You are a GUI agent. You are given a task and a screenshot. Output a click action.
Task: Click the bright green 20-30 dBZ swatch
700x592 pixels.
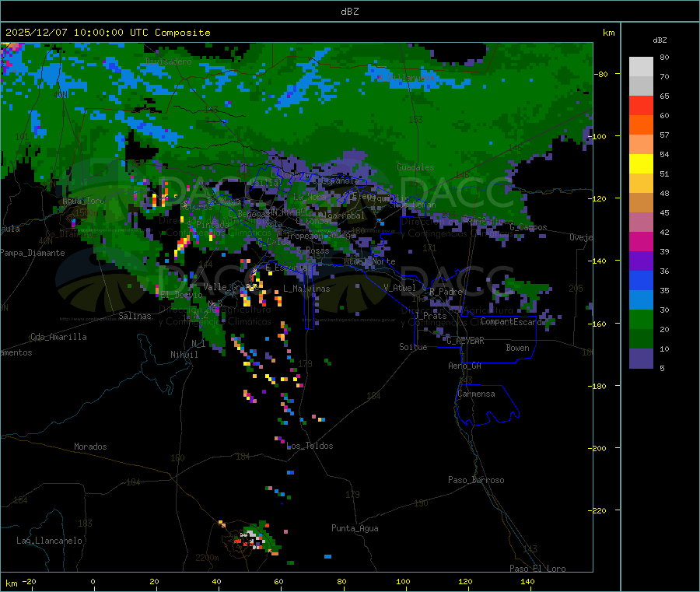pos(641,319)
